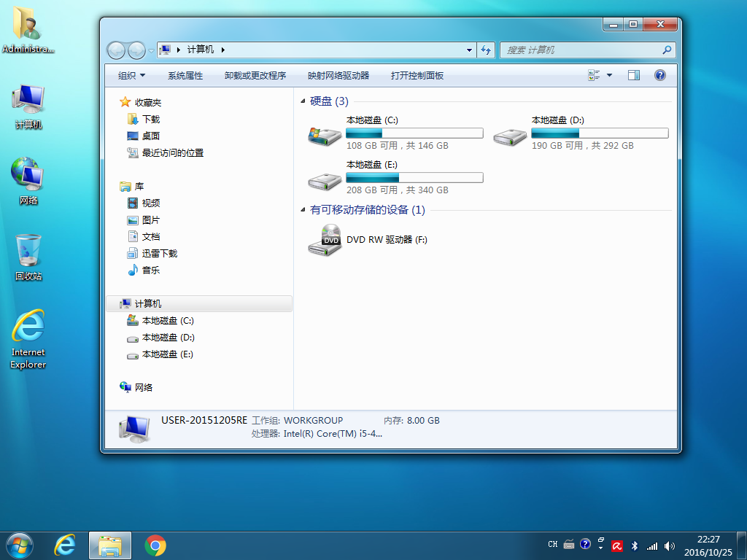This screenshot has width=747, height=560.
Task: Launch Google Chrome from taskbar
Action: point(155,545)
